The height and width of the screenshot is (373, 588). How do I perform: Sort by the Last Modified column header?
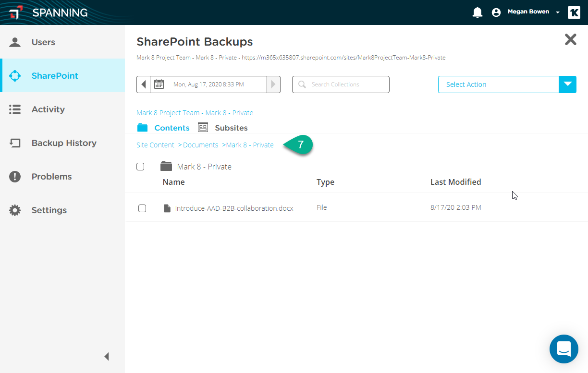[455, 182]
